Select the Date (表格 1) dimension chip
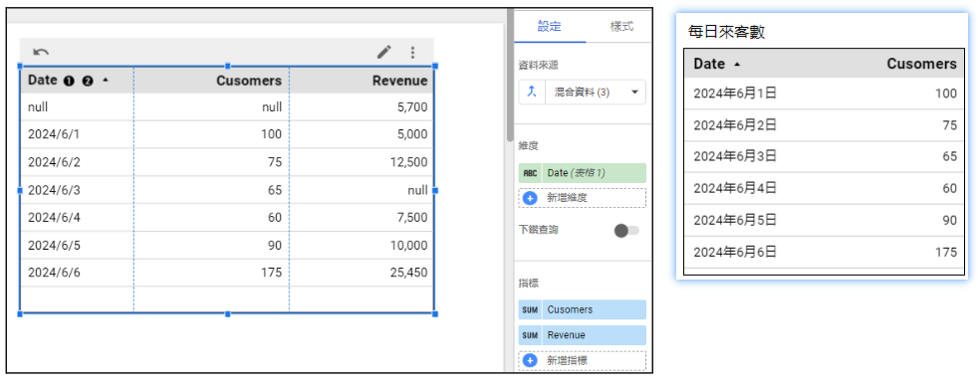Screen dimensions: 980x385 pyautogui.click(x=582, y=173)
